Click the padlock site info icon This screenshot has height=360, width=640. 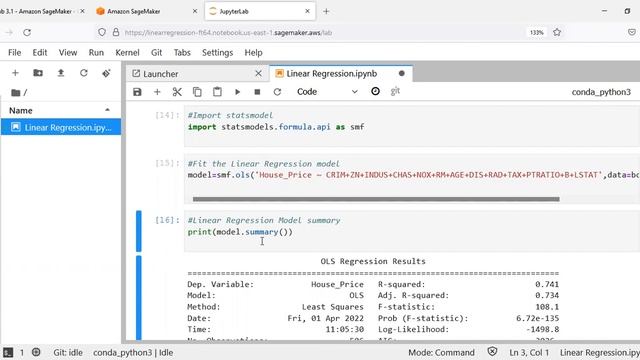[116, 32]
